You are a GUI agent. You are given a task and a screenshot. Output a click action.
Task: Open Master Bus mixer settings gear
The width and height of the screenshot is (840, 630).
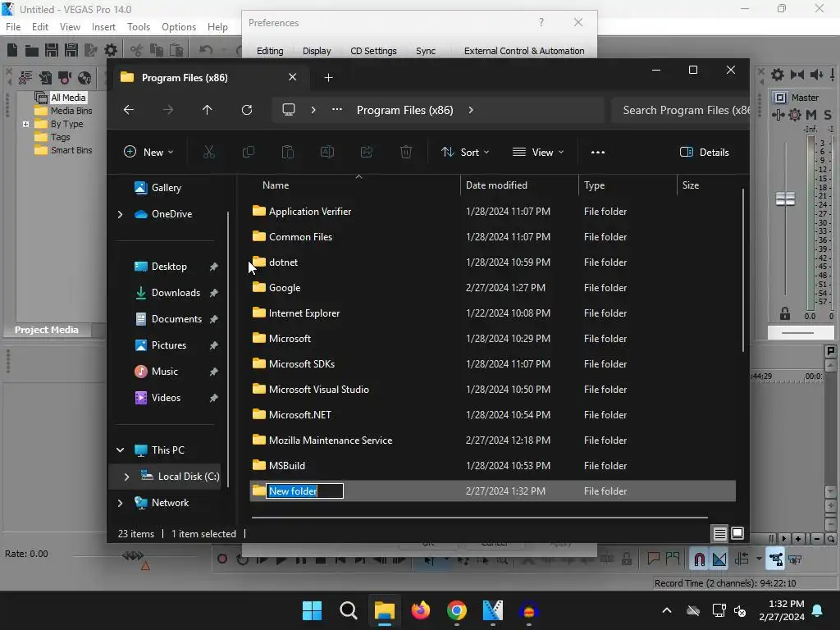[x=778, y=75]
